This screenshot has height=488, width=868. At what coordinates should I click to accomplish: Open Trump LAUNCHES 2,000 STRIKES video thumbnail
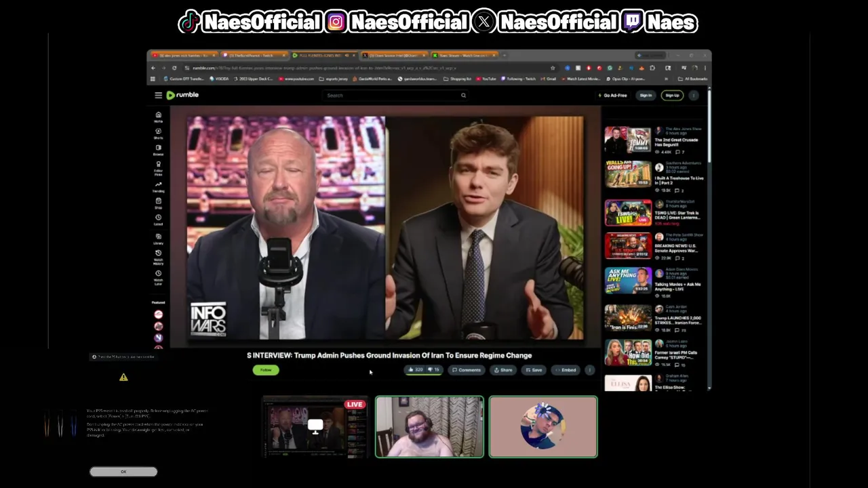(x=628, y=317)
